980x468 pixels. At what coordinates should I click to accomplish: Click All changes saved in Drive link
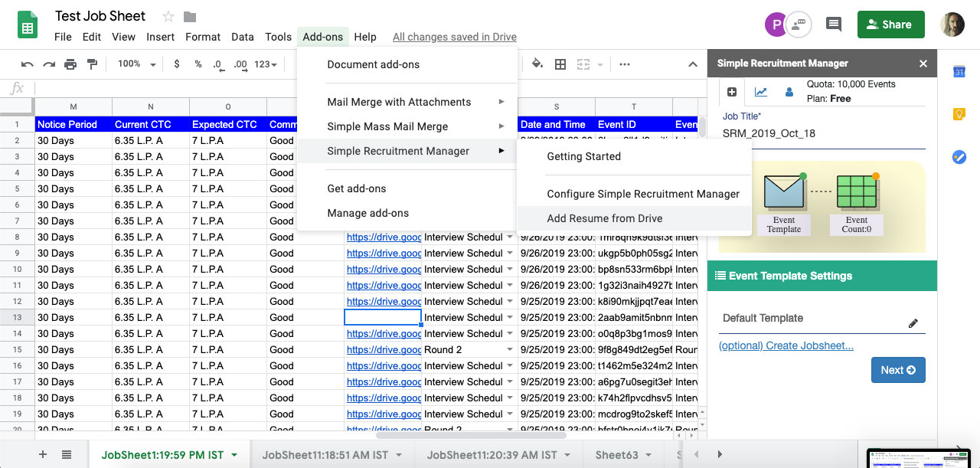coord(455,37)
